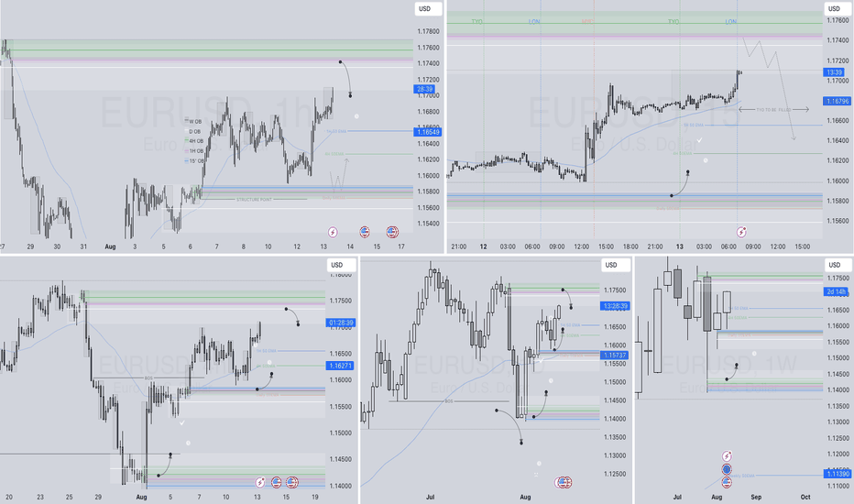Select the 'D OB' legend entry

pos(193,131)
